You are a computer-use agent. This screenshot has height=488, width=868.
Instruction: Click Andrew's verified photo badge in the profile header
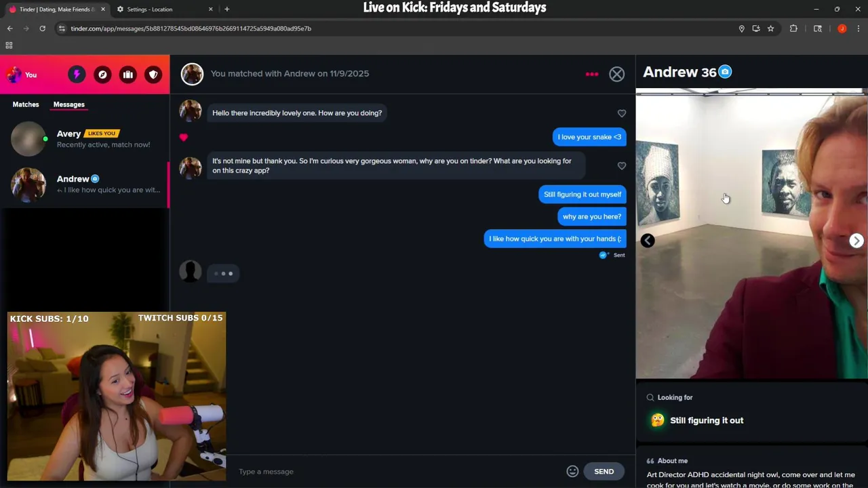tap(725, 72)
